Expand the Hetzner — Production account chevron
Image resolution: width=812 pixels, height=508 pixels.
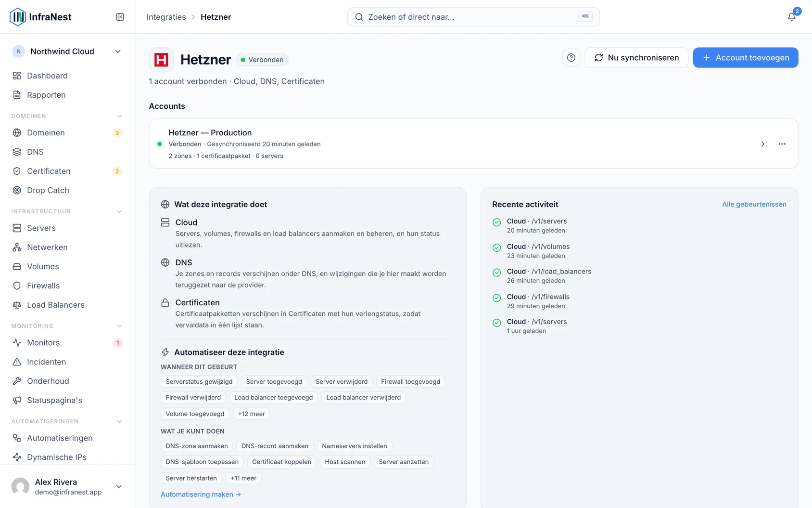(x=762, y=144)
